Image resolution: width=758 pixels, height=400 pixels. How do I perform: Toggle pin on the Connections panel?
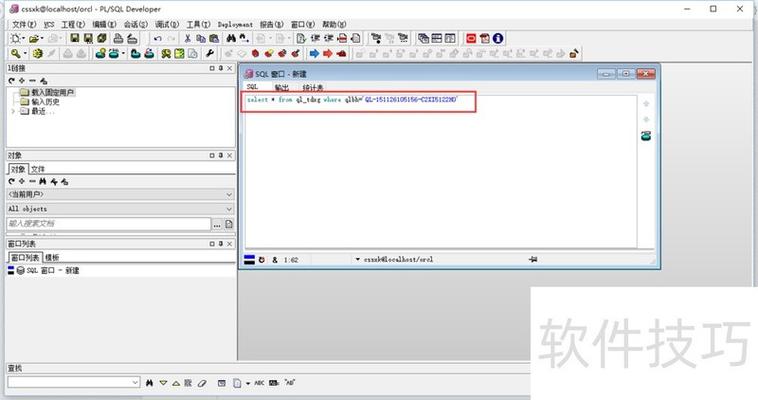click(x=220, y=68)
